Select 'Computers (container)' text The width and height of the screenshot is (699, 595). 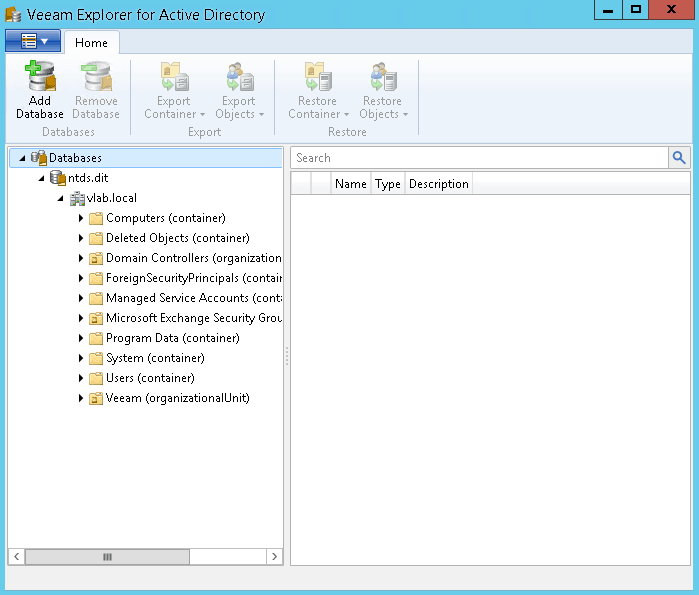[166, 218]
